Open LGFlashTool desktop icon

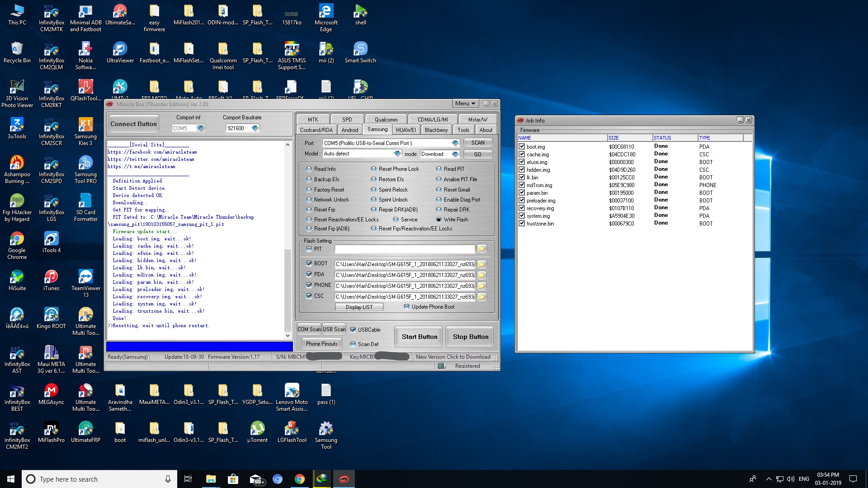[x=292, y=432]
